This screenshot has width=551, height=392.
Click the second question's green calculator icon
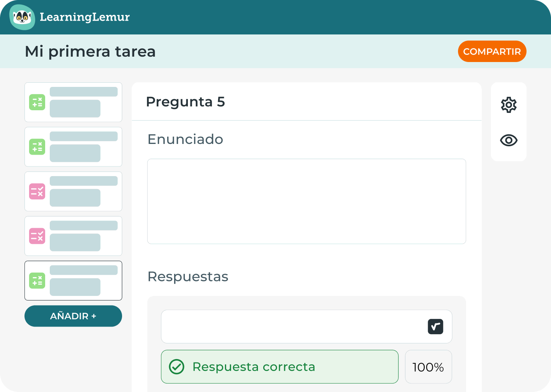pyautogui.click(x=37, y=147)
